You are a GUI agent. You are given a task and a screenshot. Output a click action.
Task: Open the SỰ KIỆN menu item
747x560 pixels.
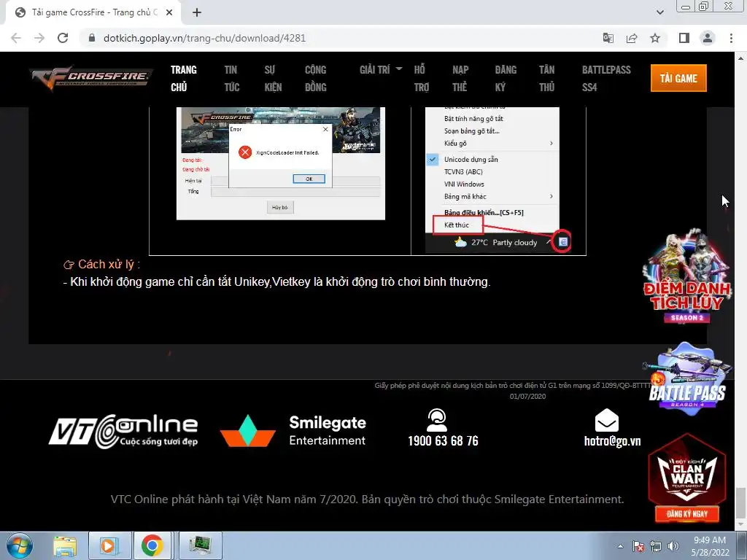click(x=273, y=78)
